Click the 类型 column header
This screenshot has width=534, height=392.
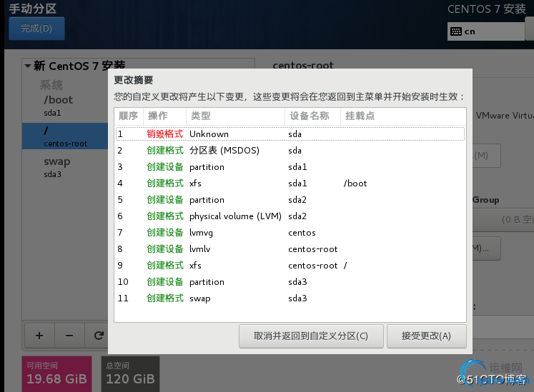coord(236,116)
